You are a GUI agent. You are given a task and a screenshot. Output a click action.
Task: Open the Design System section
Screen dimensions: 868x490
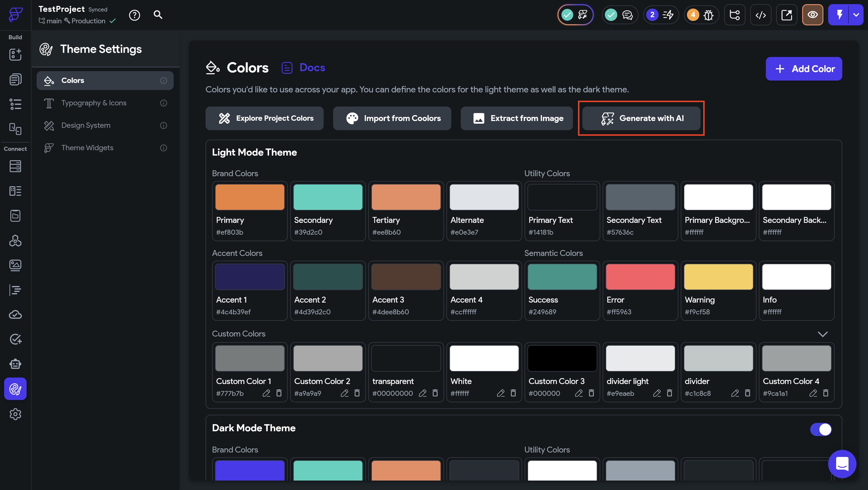[86, 125]
